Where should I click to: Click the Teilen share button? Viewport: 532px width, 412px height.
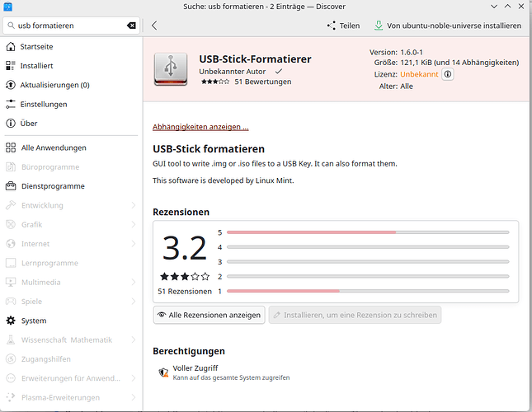pyautogui.click(x=343, y=26)
